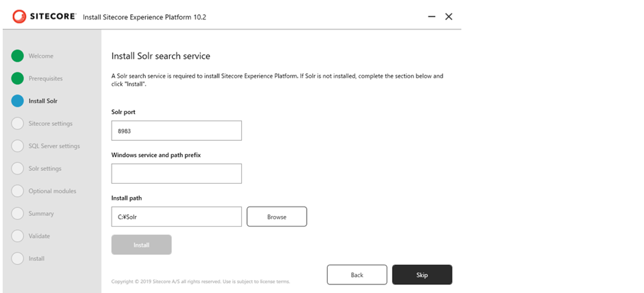Viewport: 644px width, 293px height.
Task: Minimize the installer window
Action: pos(432,17)
